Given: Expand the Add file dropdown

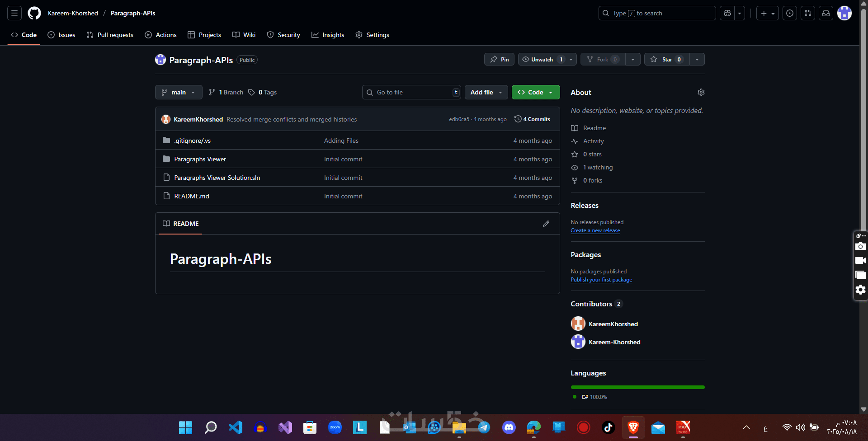Looking at the screenshot, I should [486, 92].
